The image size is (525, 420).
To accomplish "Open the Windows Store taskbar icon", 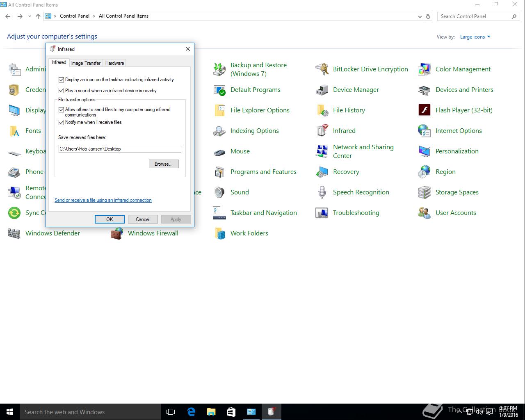I will coord(231,412).
